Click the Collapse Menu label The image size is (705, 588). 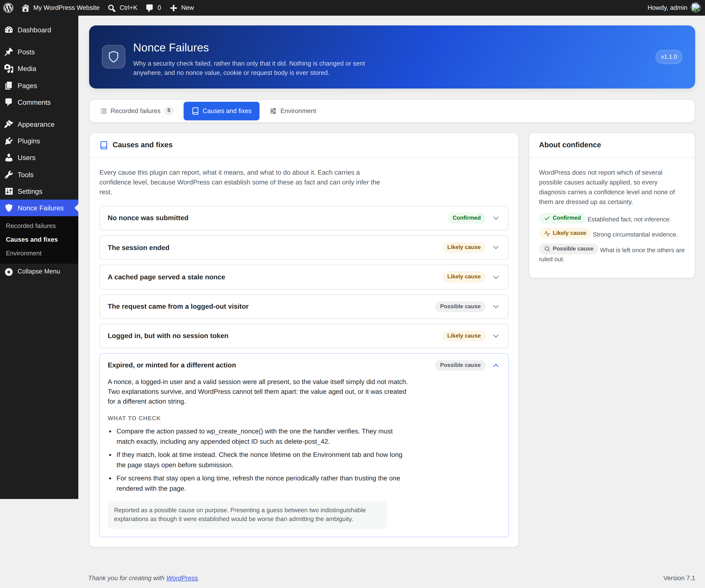[x=39, y=271]
